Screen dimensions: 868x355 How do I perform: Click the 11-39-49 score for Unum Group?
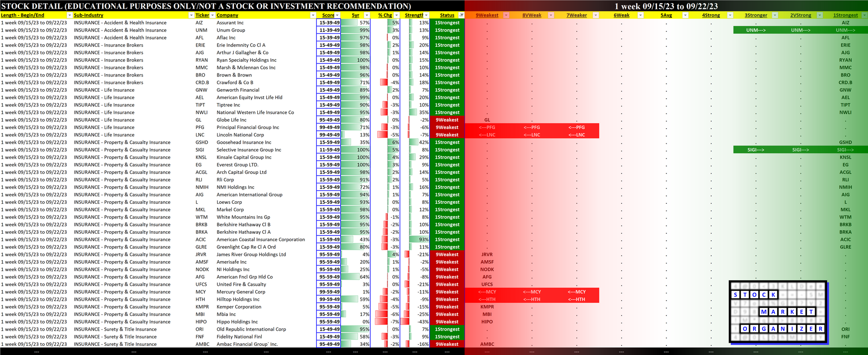click(x=329, y=30)
